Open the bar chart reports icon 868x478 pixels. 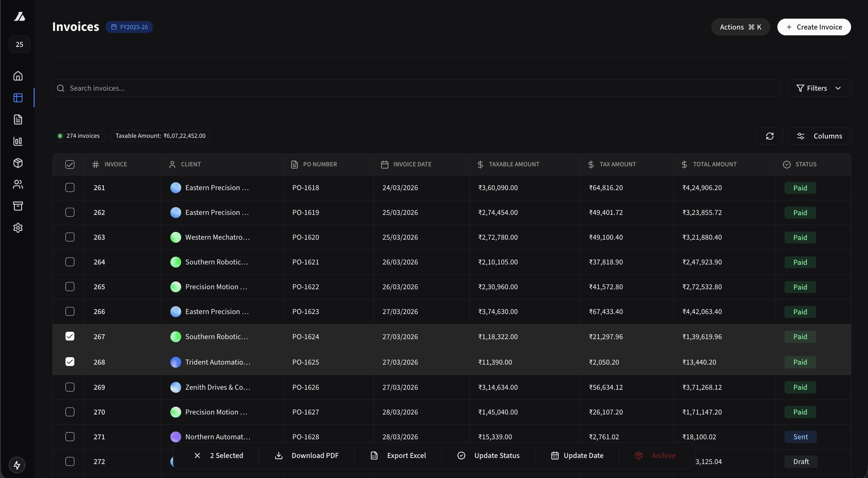18,141
